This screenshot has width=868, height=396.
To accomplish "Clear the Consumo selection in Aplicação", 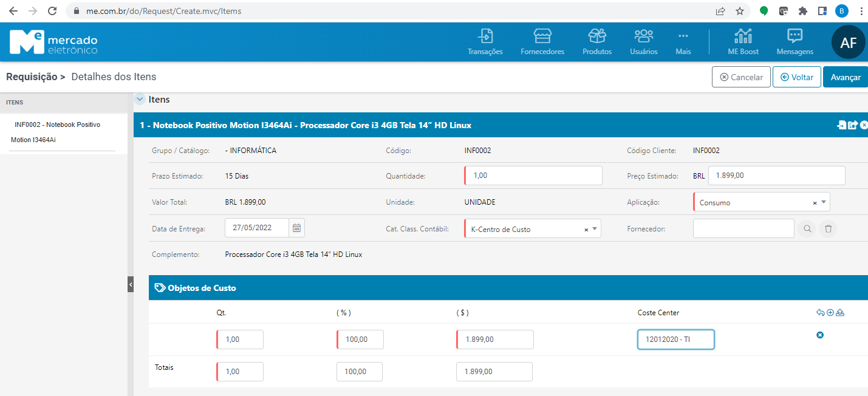I will pos(815,203).
